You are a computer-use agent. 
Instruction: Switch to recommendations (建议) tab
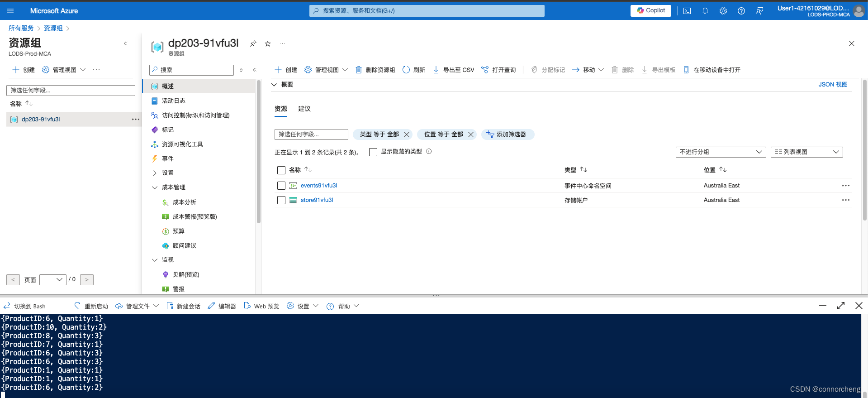tap(304, 109)
